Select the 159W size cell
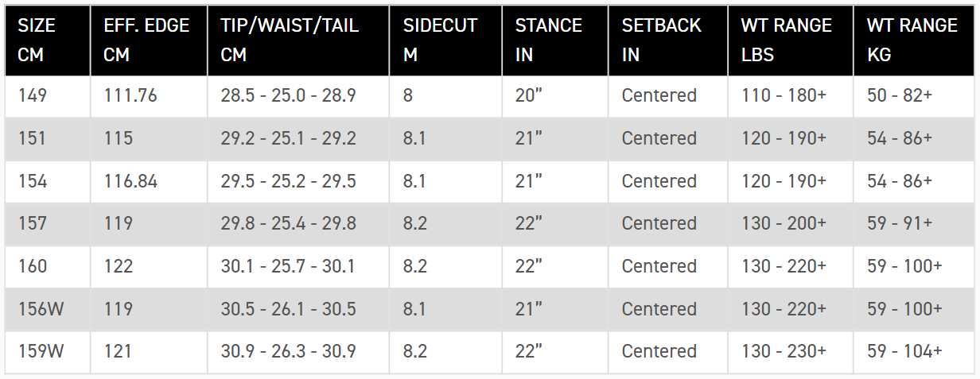Image resolution: width=980 pixels, height=379 pixels. [41, 351]
